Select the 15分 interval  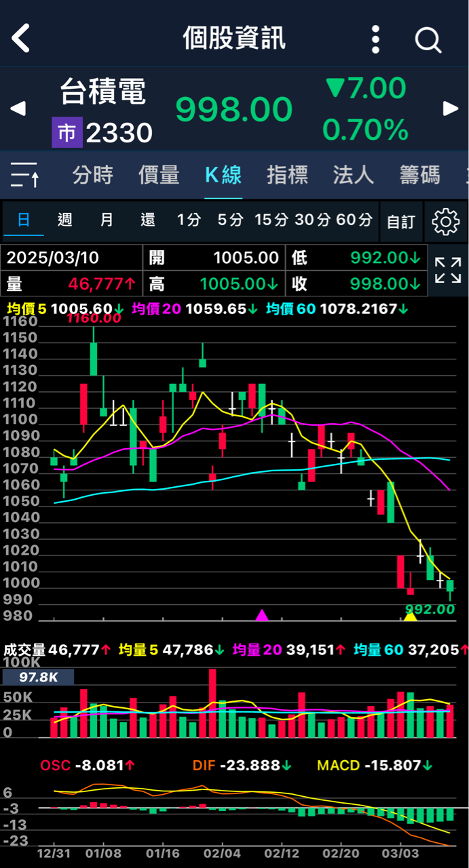tap(271, 220)
